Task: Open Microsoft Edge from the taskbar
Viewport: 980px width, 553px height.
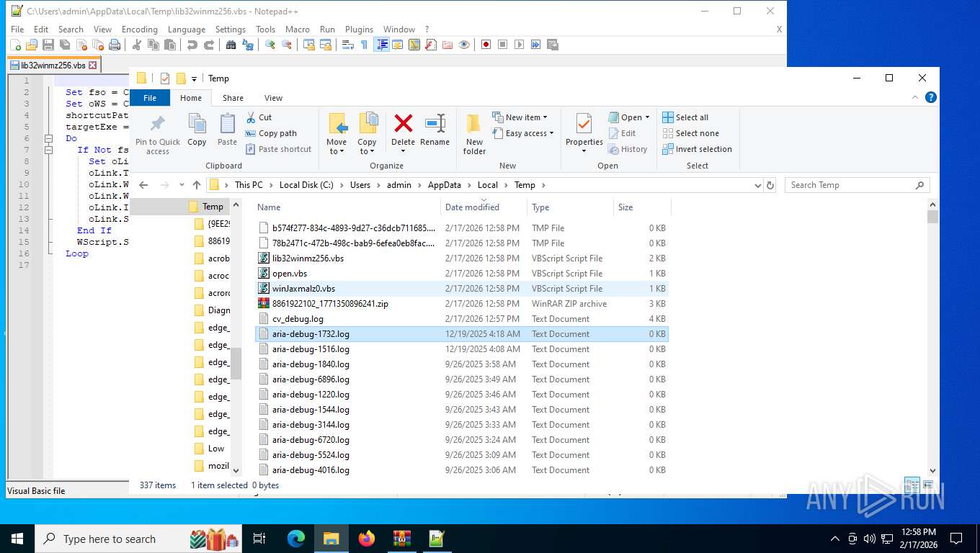Action: click(x=296, y=538)
